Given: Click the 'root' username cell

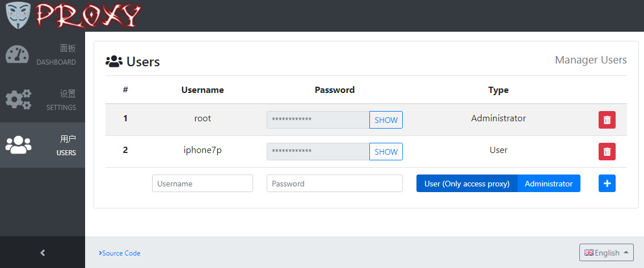Looking at the screenshot, I should tap(203, 118).
